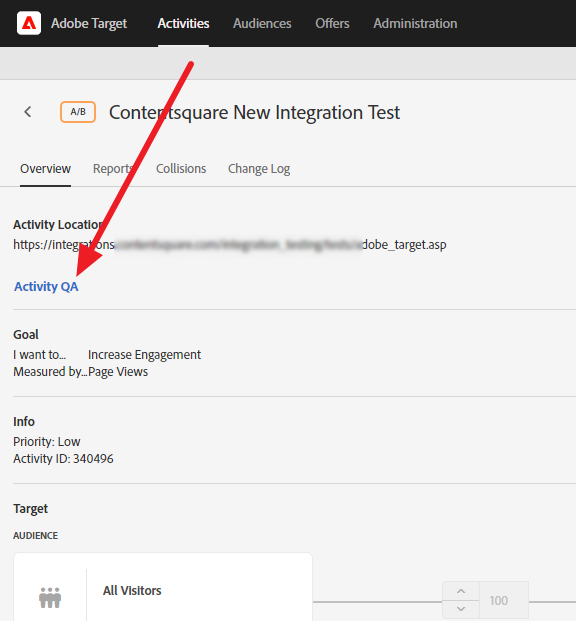Click the Increase Engagement goal value
The height and width of the screenshot is (621, 576).
point(145,354)
